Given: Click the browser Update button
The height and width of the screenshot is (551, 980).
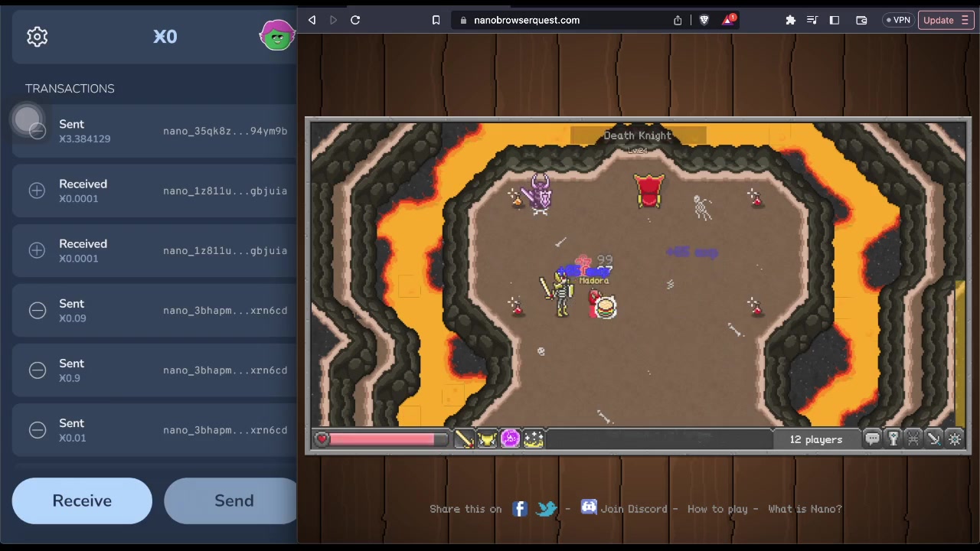Looking at the screenshot, I should pos(946,20).
